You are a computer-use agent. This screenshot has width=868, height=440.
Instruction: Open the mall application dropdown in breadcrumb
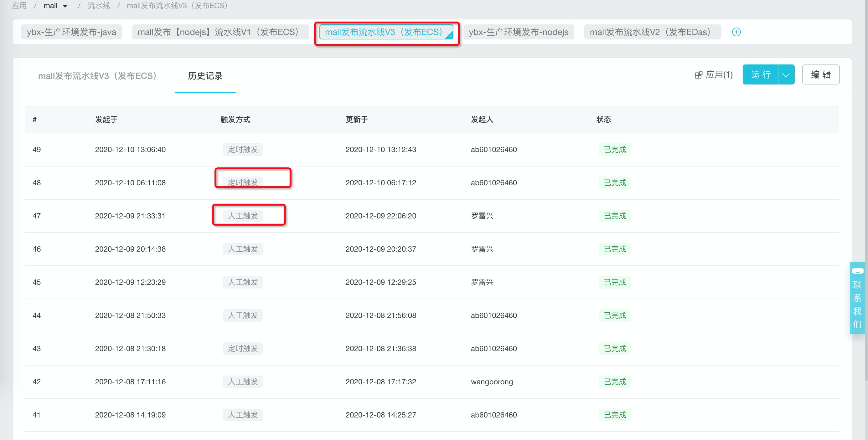click(56, 6)
